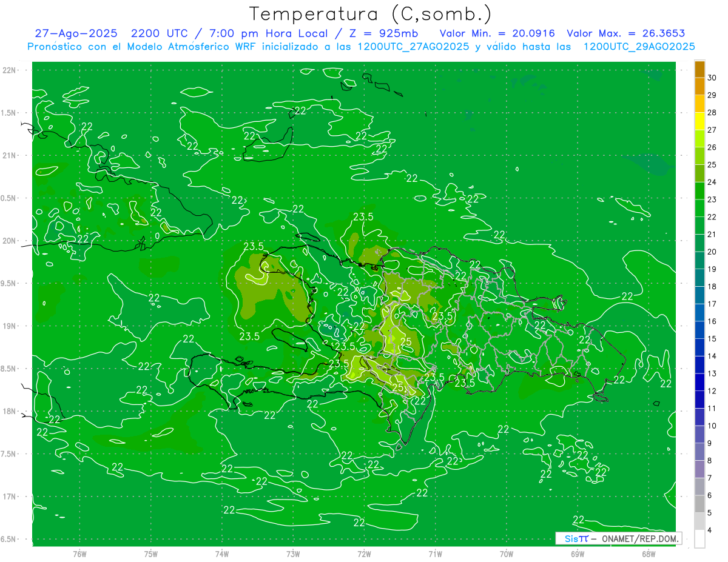This screenshot has height=562, width=728.
Task: Click the 70W longitude axis label
Action: 506,554
